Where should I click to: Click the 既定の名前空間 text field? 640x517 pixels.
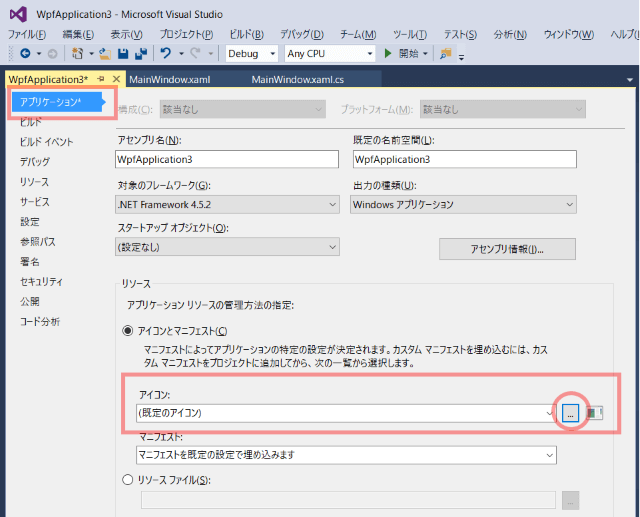[464, 159]
